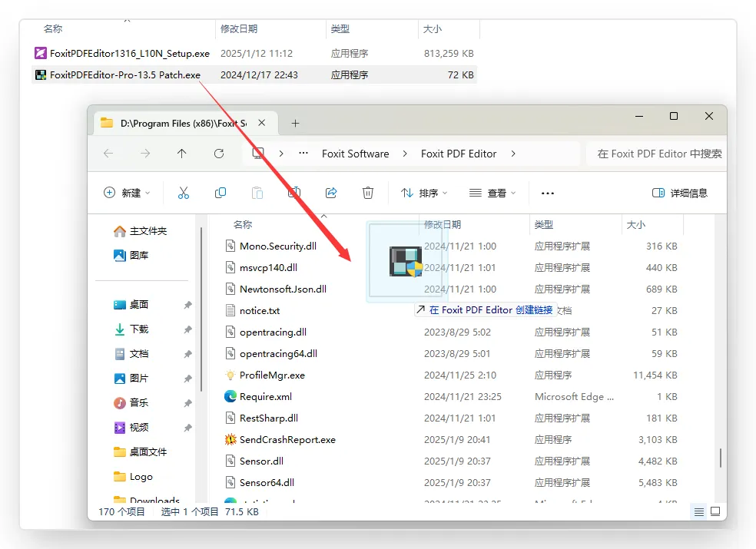The height and width of the screenshot is (549, 756).
Task: Unpin 桌面 using its pin icon
Action: pyautogui.click(x=188, y=305)
